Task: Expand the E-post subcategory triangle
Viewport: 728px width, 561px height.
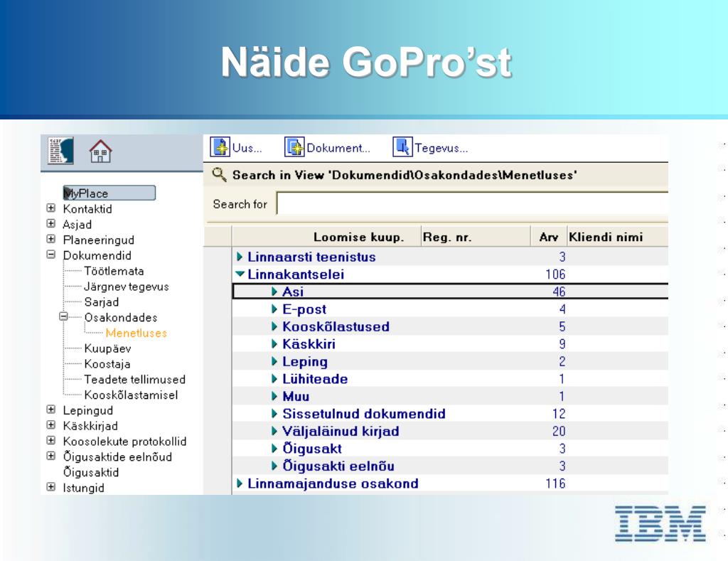Action: [x=274, y=309]
